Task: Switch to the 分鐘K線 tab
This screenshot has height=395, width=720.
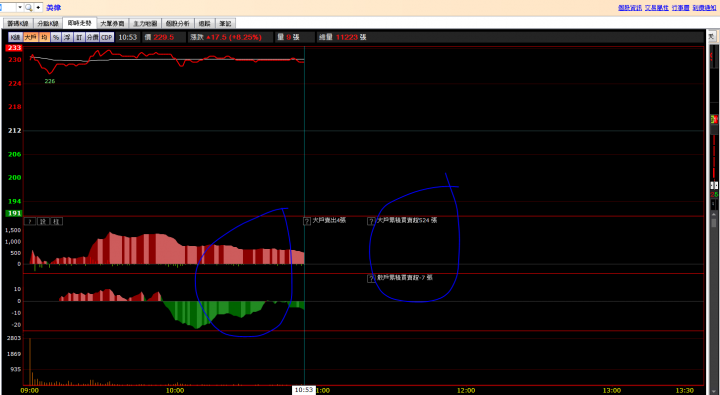Action: pos(49,23)
